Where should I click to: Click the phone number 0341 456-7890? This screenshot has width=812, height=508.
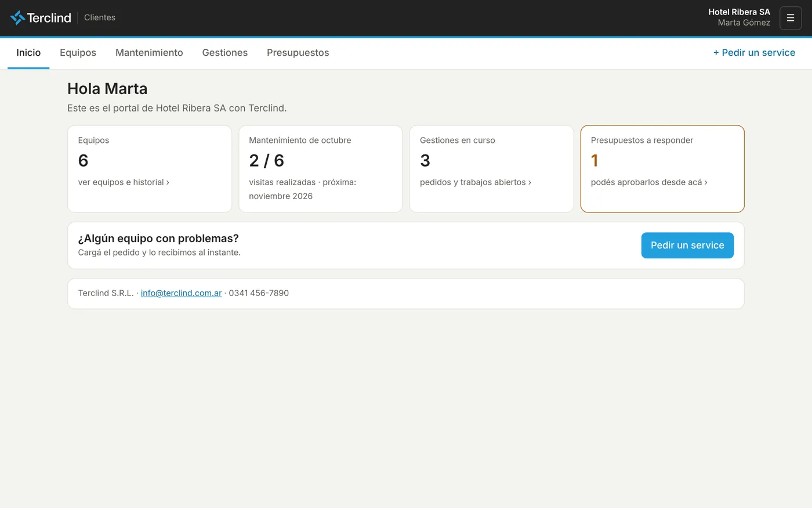[259, 293]
